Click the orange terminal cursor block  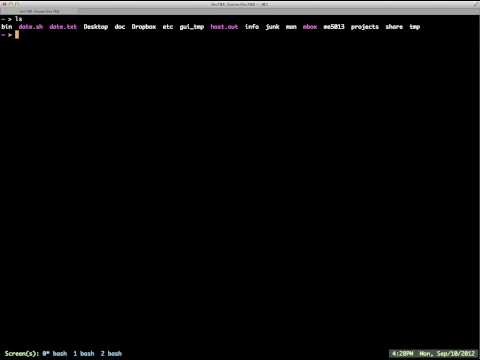click(17, 35)
